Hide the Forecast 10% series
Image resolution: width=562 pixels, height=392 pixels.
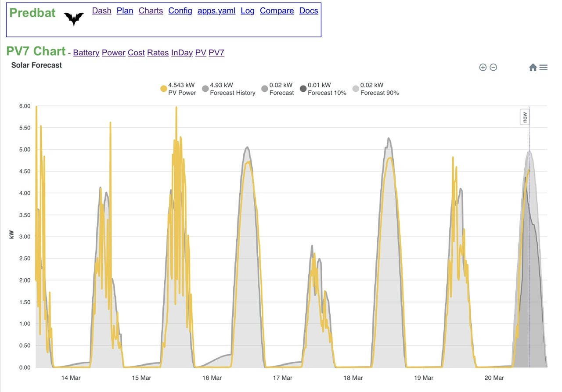pyautogui.click(x=323, y=89)
